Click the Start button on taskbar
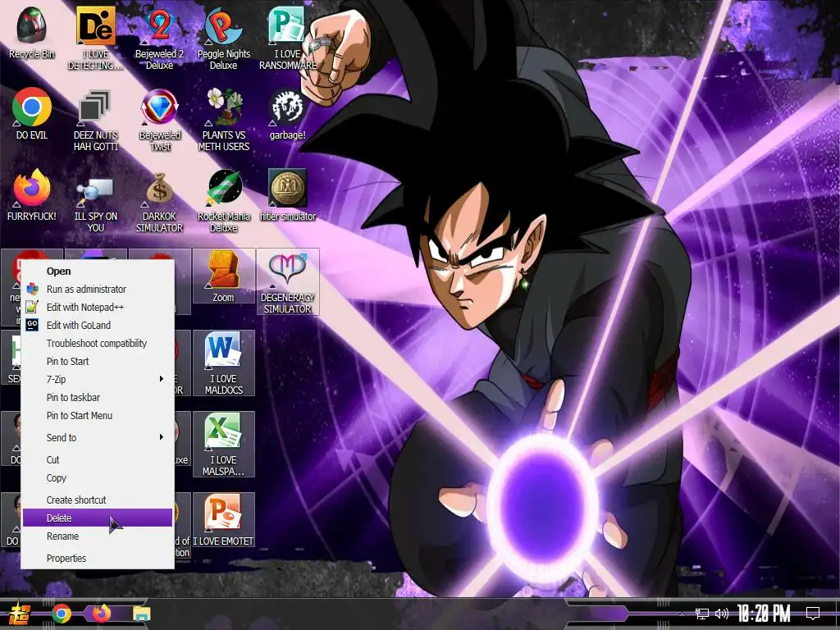The height and width of the screenshot is (630, 840). (18, 614)
